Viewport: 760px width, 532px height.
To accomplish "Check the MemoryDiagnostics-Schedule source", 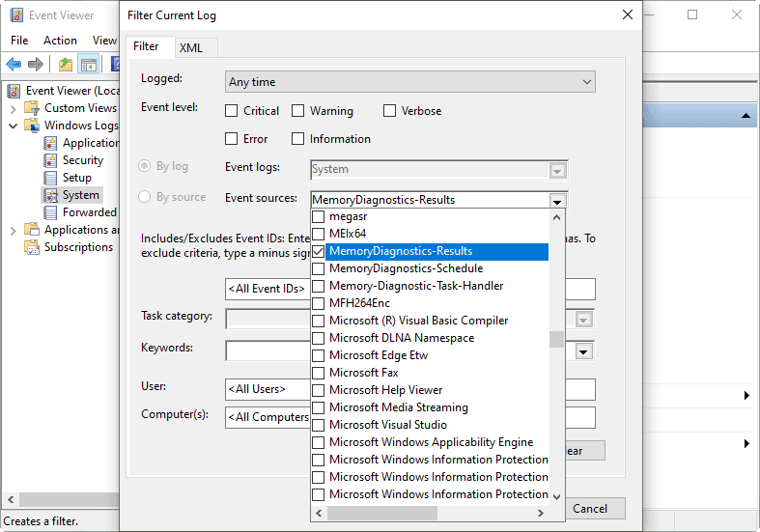I will (319, 268).
